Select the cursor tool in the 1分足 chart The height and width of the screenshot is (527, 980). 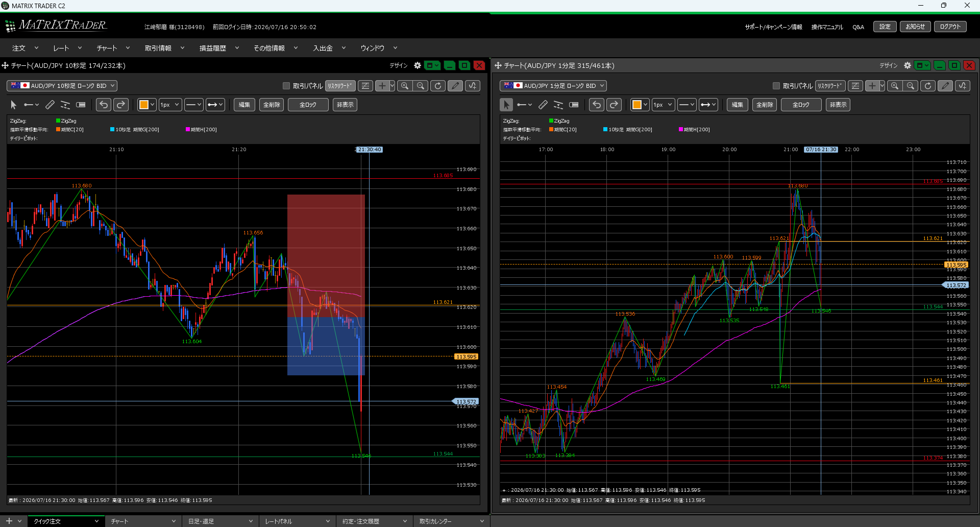506,105
